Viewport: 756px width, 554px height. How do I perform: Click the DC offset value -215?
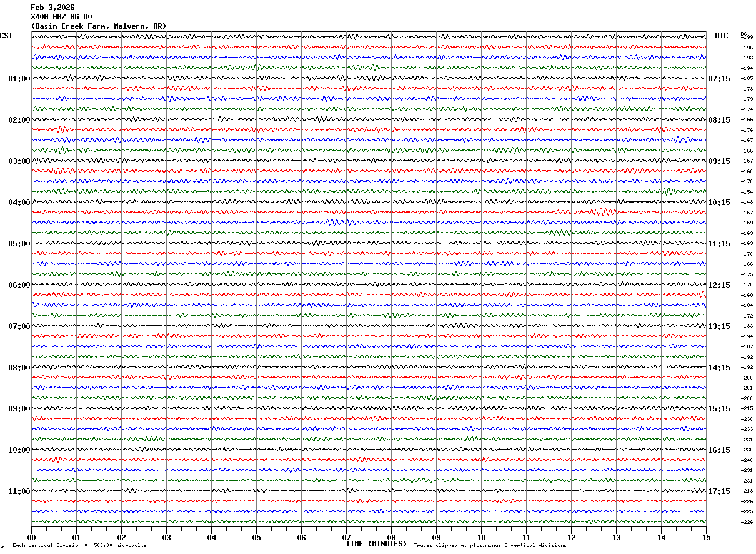[x=747, y=409]
